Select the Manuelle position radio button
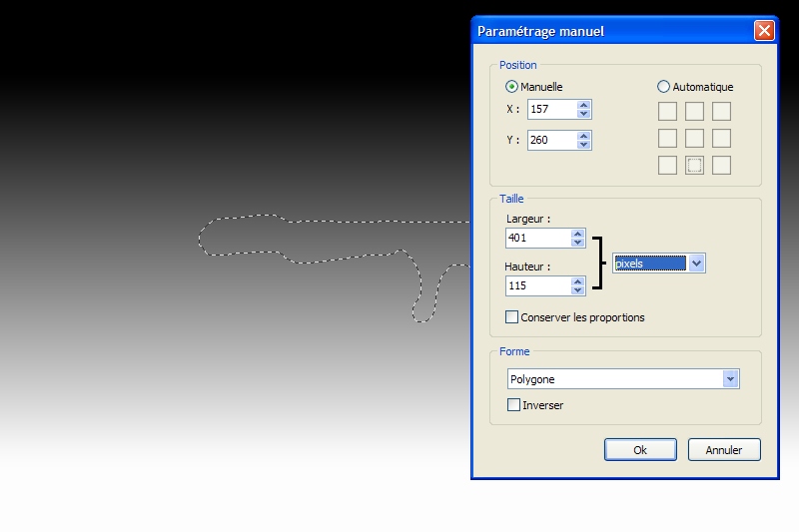The image size is (799, 532). 511,87
